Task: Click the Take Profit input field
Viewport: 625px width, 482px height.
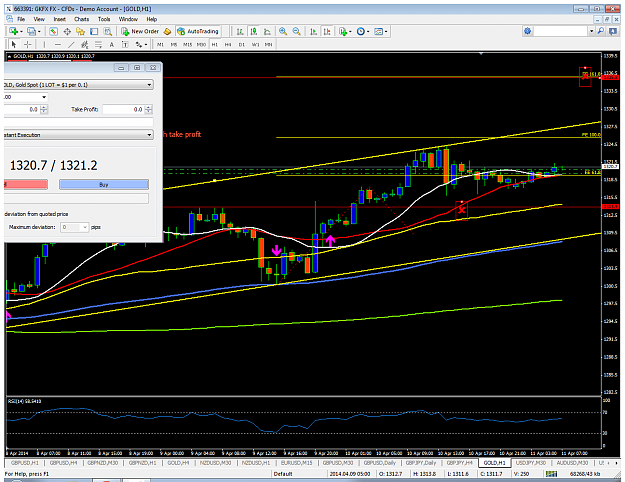Action: 124,109
